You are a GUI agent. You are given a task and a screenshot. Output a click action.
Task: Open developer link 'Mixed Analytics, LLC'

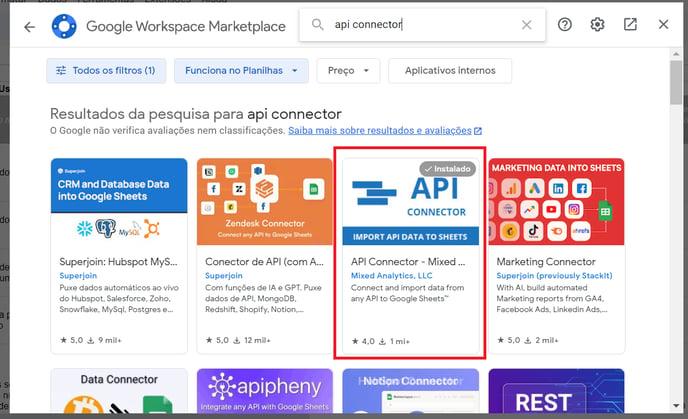point(391,276)
